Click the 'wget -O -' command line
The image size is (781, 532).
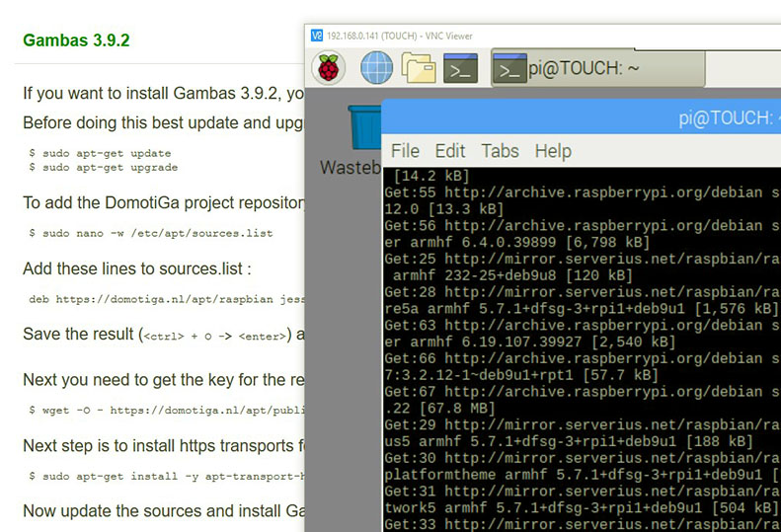[x=167, y=410]
